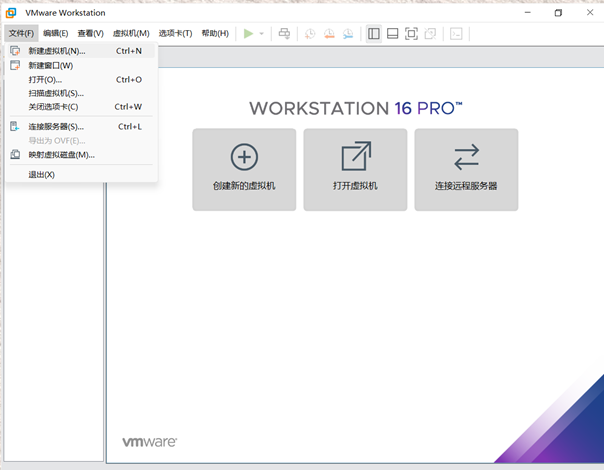Click the 新建窗口 menu entry icon

[x=15, y=65]
